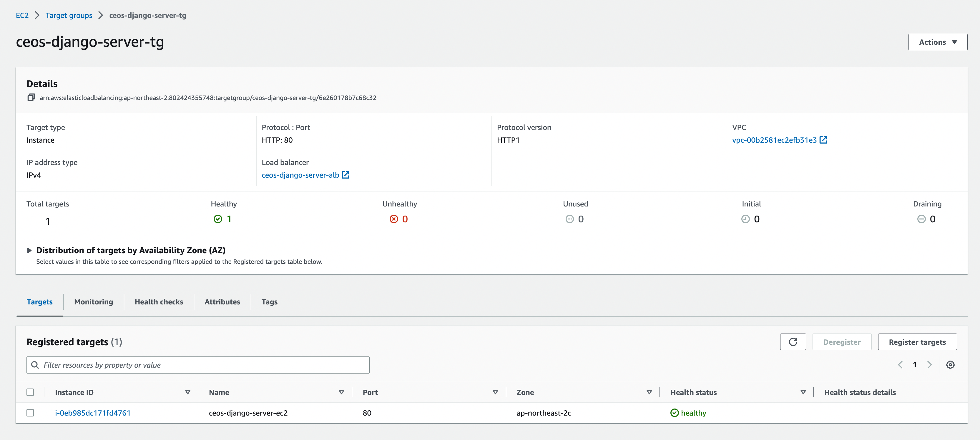Click the Deregister button
Image resolution: width=980 pixels, height=440 pixels.
coord(841,342)
